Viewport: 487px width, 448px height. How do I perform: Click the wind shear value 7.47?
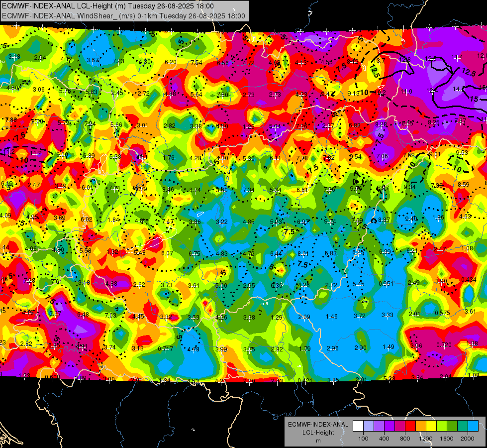[168, 222]
